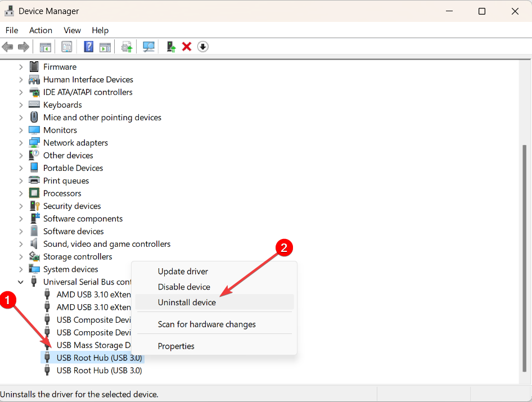532x402 pixels.
Task: Expand Network adapters node
Action: pos(21,143)
